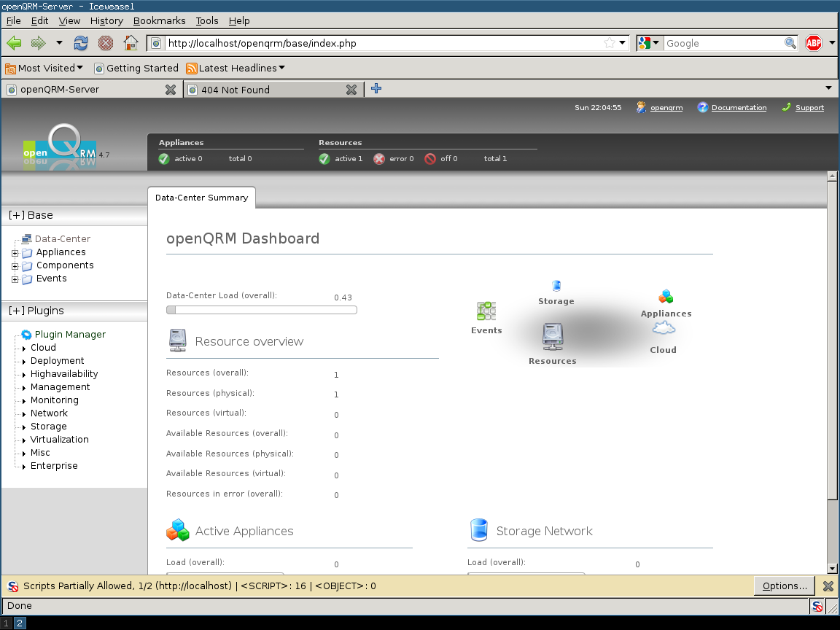Click the Documentation help icon
The width and height of the screenshot is (840, 630).
click(702, 108)
